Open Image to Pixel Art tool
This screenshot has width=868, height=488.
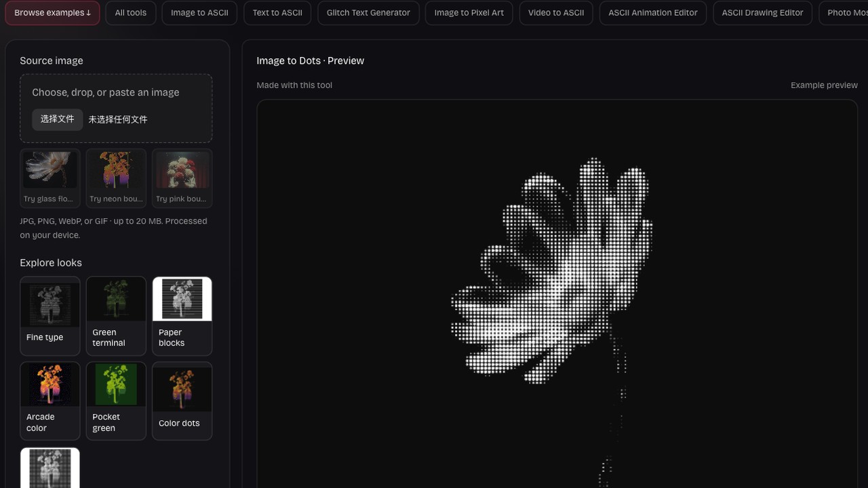[x=469, y=13]
